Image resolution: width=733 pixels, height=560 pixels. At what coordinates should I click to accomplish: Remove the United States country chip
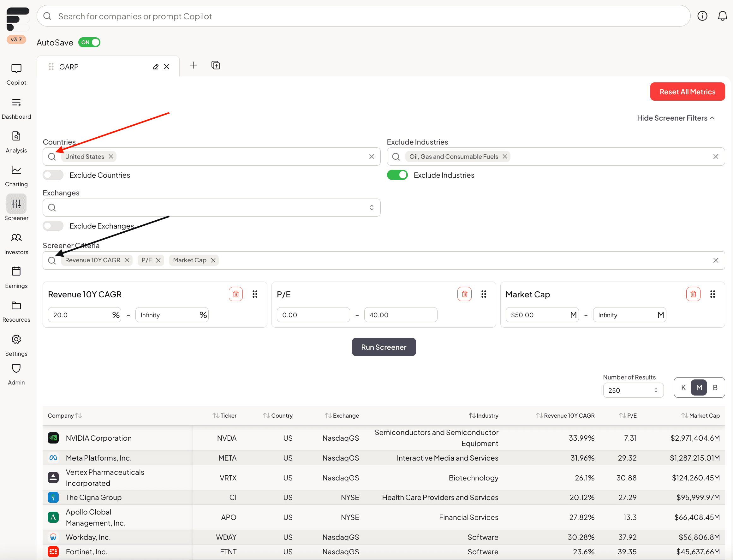[x=111, y=156]
